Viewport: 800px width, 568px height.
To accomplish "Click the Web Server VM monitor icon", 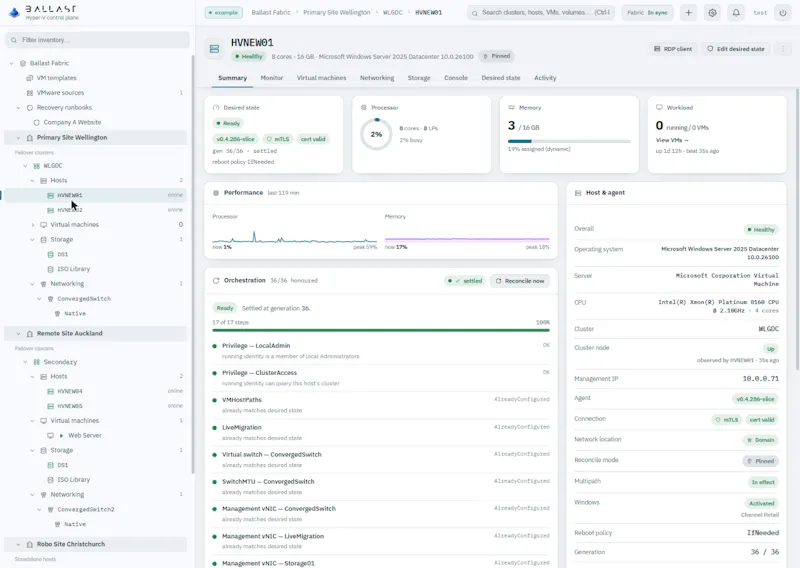I will coord(50,435).
